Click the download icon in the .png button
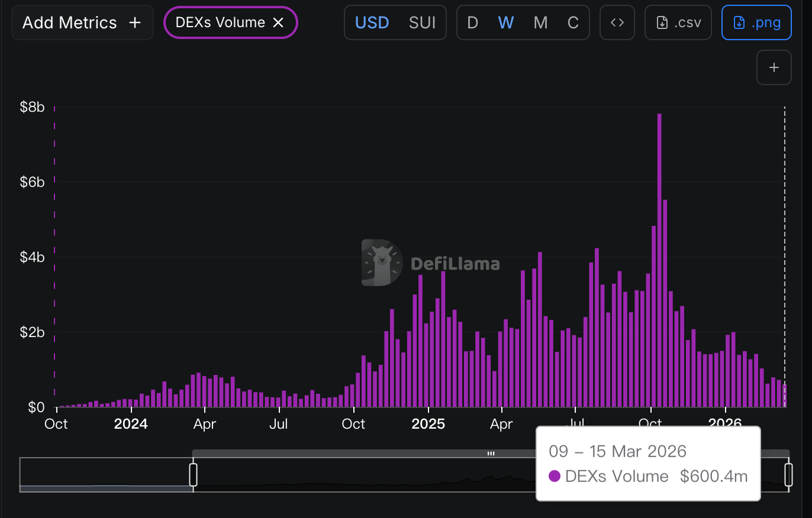The image size is (812, 518). point(739,22)
